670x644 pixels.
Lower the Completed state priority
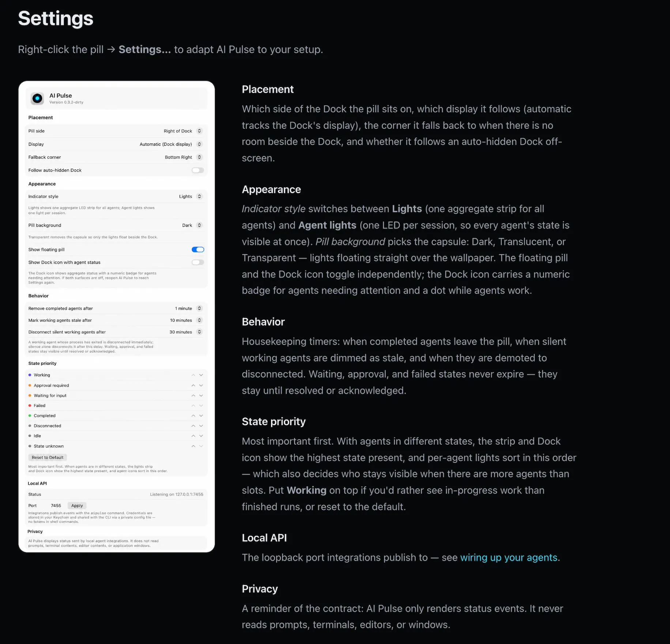point(201,416)
